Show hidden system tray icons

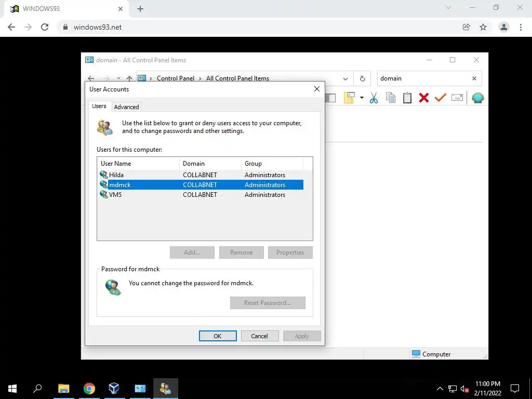(440, 389)
